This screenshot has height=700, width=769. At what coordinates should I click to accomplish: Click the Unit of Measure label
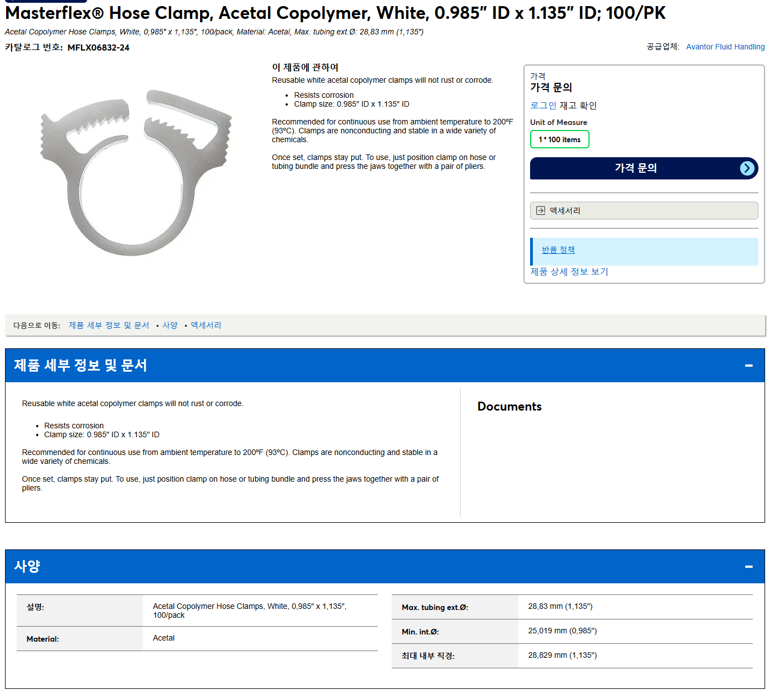click(558, 122)
